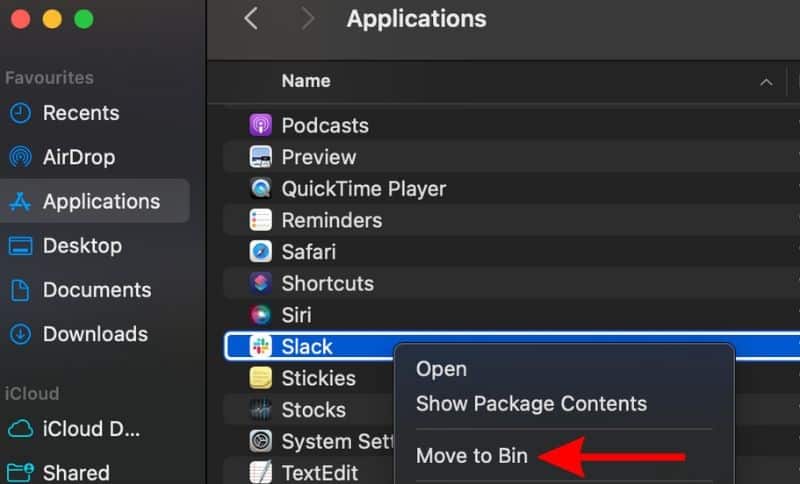The width and height of the screenshot is (800, 484).
Task: Go back with the left chevron
Action: click(251, 19)
